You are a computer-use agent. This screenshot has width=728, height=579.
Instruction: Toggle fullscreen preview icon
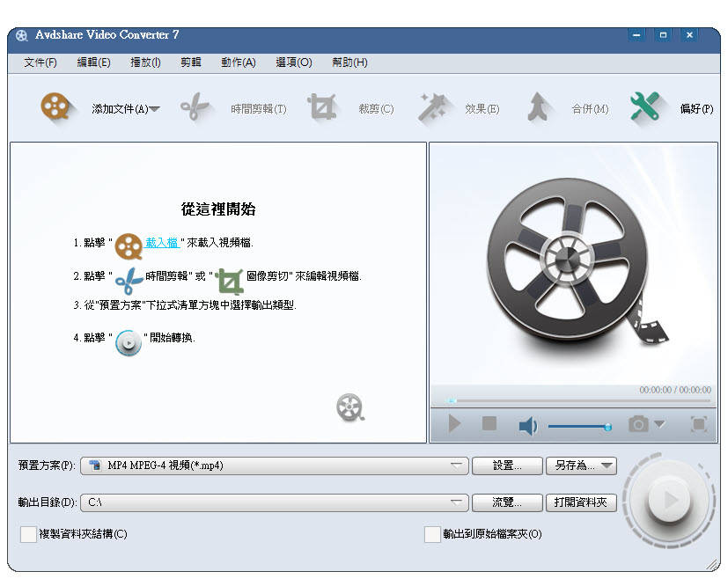pos(699,425)
